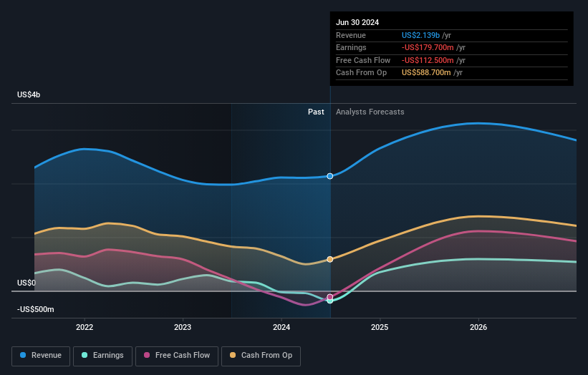Click the orange Cash From Op data point
The height and width of the screenshot is (375, 588).
(330, 259)
